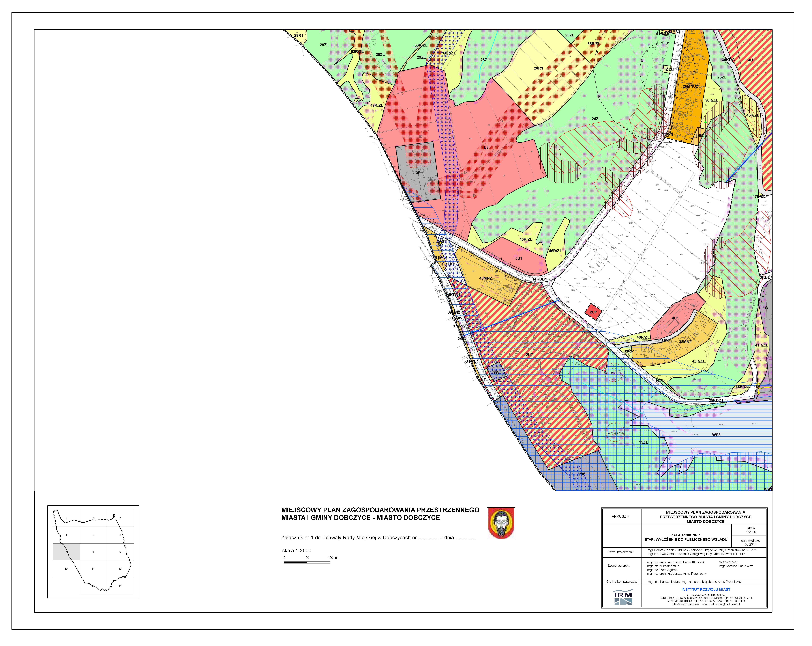Click the 25KDD1 road label
This screenshot has width=812, height=646.
716,400
